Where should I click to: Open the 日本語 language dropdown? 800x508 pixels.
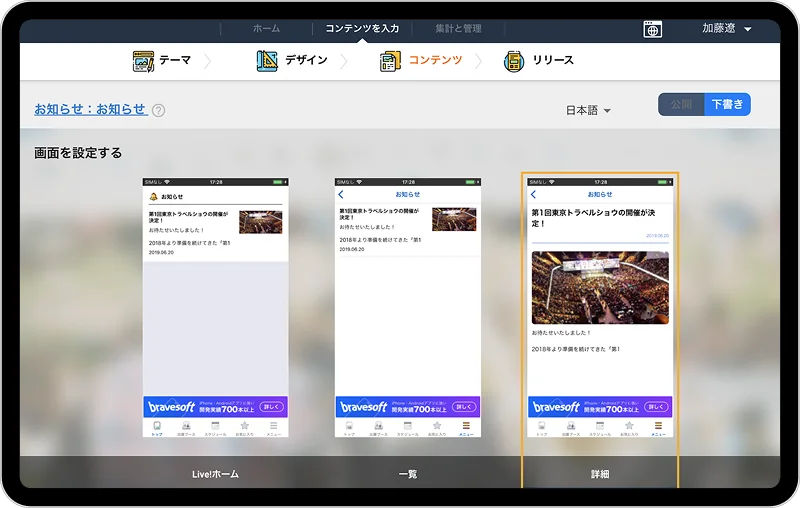(x=588, y=111)
